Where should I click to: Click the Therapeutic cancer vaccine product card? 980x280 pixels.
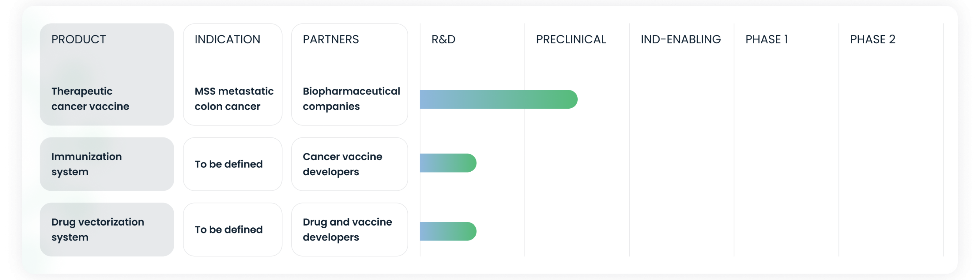click(x=107, y=74)
